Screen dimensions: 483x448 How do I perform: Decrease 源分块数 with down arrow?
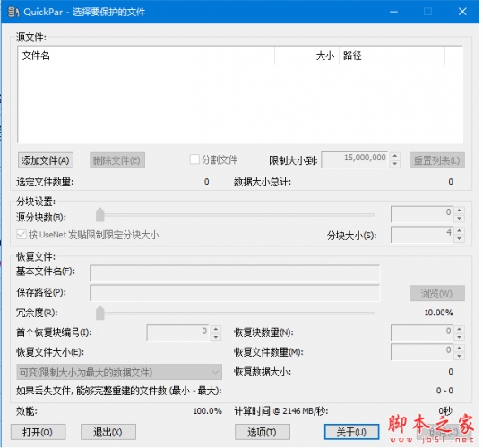click(460, 219)
